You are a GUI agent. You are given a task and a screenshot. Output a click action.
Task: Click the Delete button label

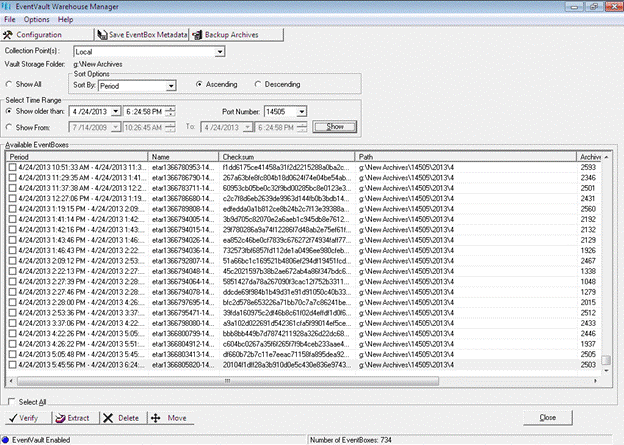(x=129, y=418)
